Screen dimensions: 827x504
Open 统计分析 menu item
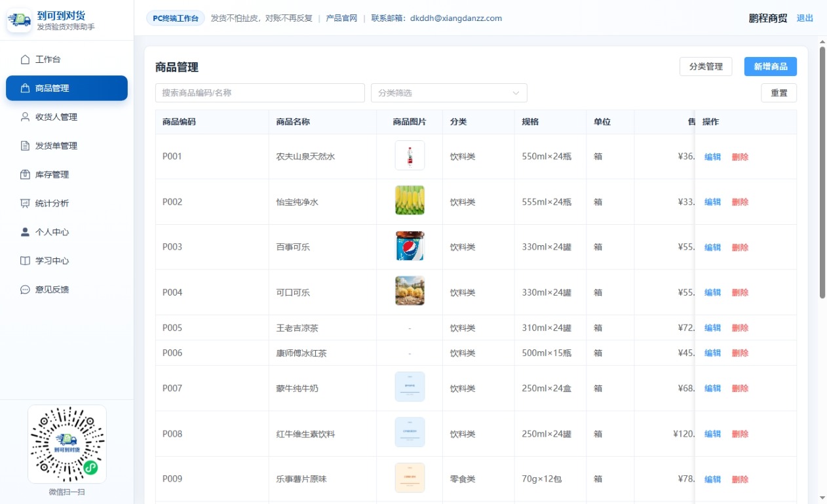67,204
